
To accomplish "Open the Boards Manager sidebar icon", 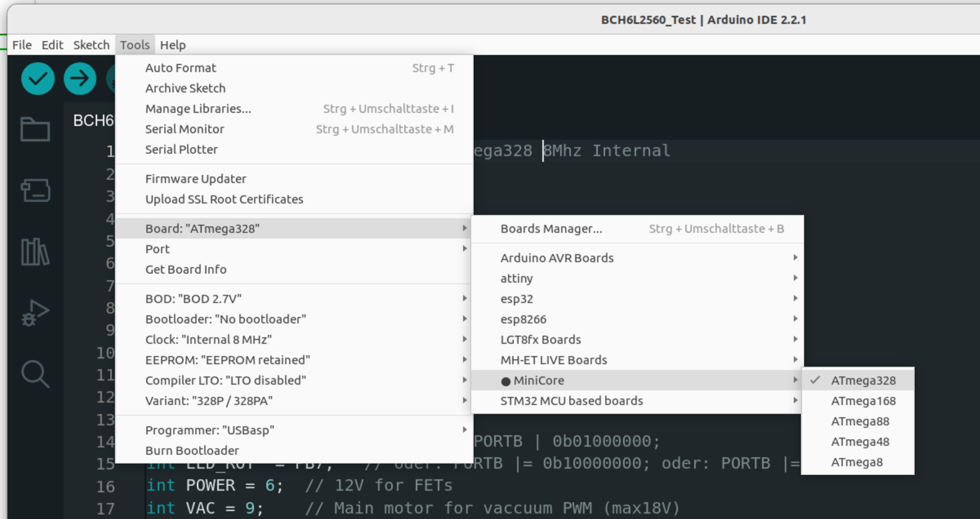I will coord(35,190).
